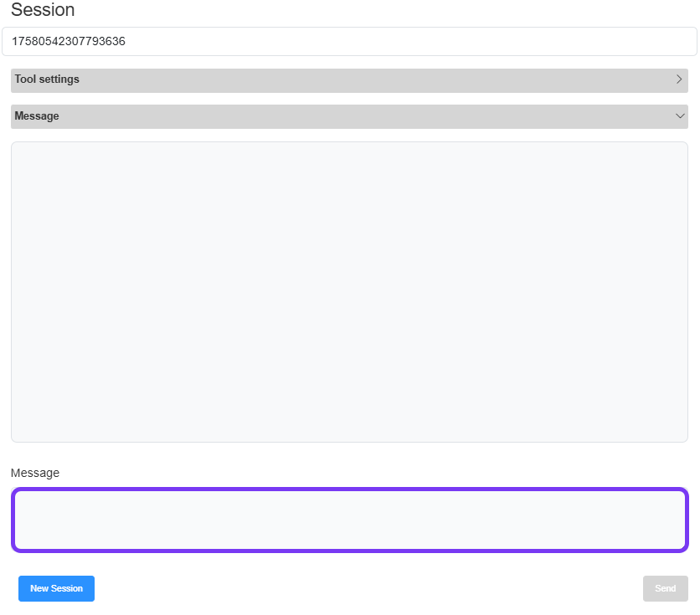This screenshot has width=700, height=615.
Task: Click the middle of Tool settings bar
Action: 349,80
